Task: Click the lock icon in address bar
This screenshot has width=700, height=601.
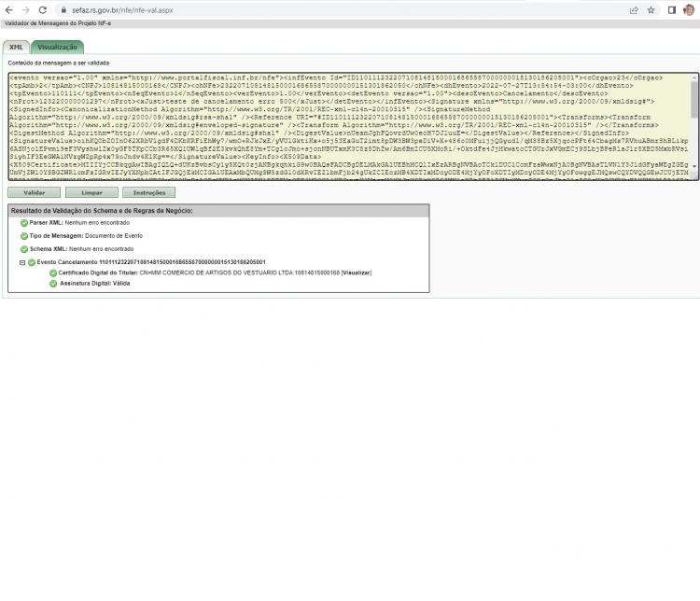Action: 63,10
